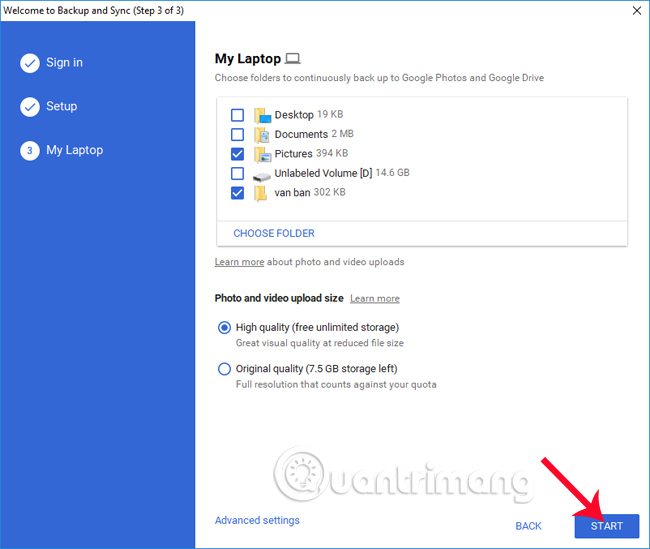Image resolution: width=650 pixels, height=549 pixels.
Task: Click the Desktop folder icon
Action: (262, 115)
